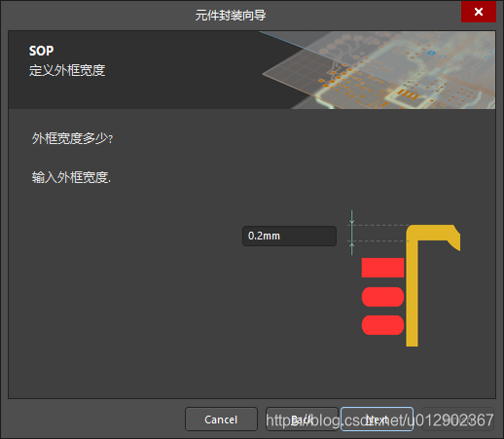This screenshot has height=439, width=504.
Task: Select the square red pad in preview
Action: point(382,268)
